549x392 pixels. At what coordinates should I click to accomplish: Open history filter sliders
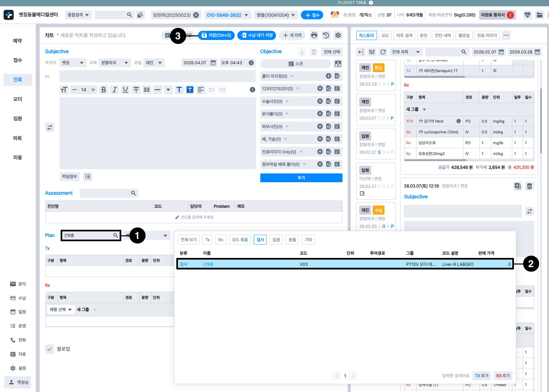click(372, 52)
